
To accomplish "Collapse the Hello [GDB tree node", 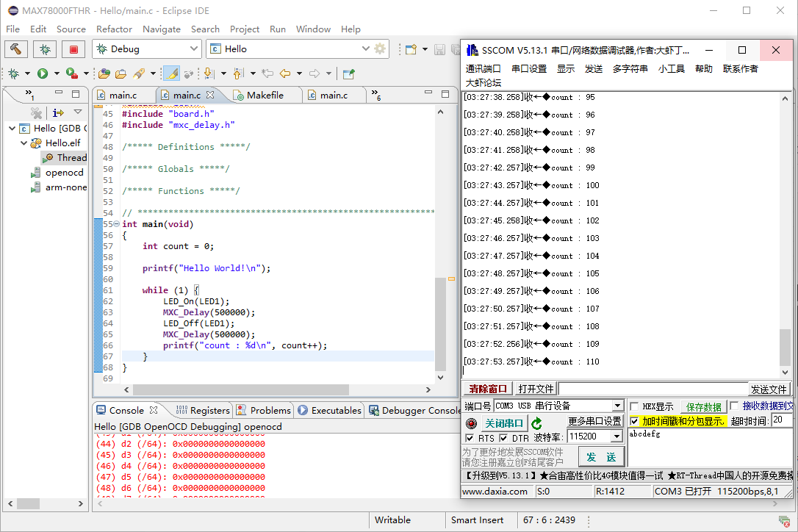I will 12,129.
